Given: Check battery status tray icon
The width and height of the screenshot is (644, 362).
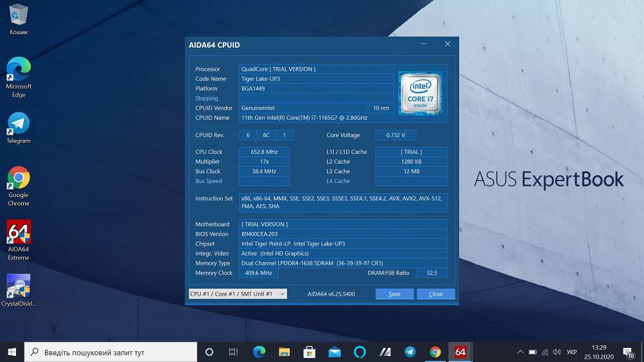Looking at the screenshot, I should tap(533, 352).
